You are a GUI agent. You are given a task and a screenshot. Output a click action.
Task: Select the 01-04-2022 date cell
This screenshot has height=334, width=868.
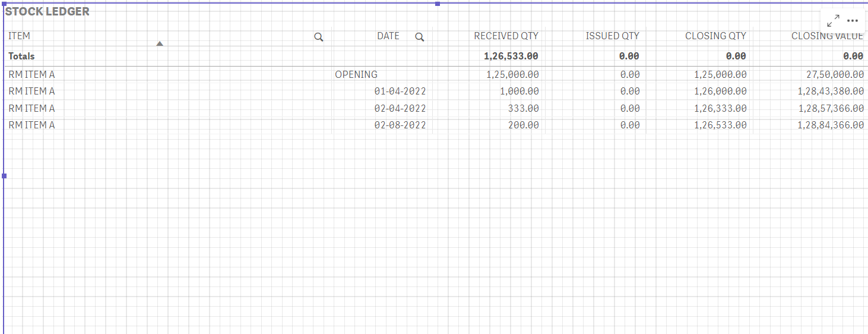point(400,91)
